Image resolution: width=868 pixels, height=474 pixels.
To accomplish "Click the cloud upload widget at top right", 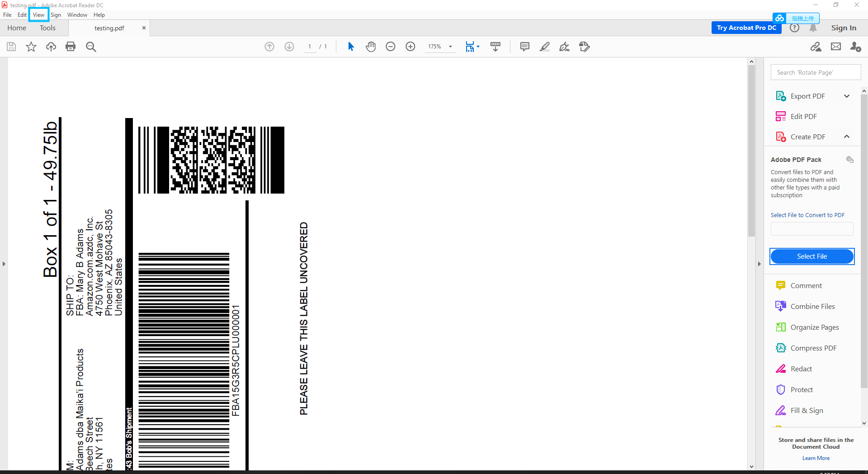I will tap(796, 18).
